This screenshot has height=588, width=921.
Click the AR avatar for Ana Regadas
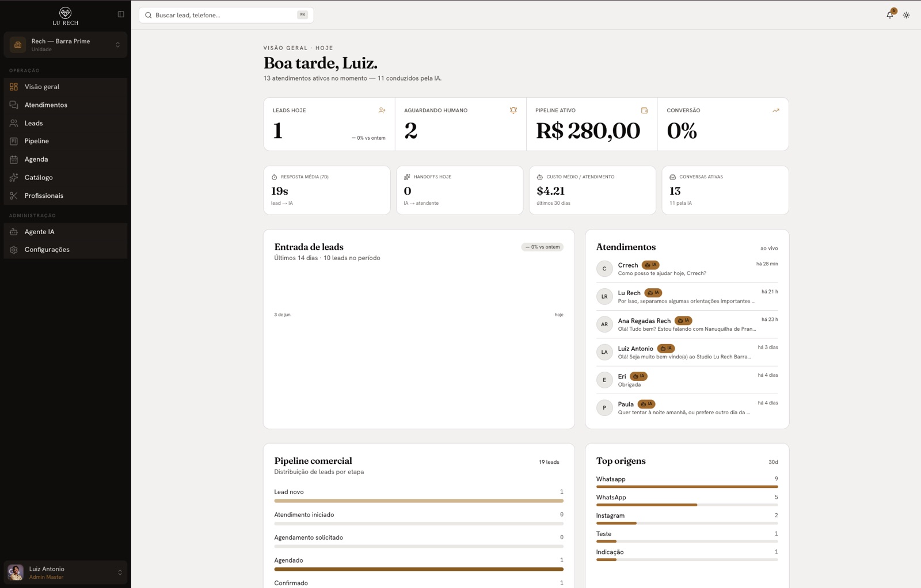click(x=604, y=324)
